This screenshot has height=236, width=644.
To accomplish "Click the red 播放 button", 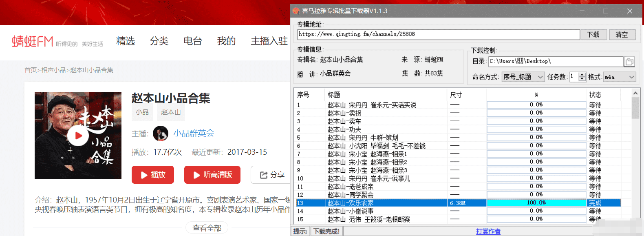I will [153, 175].
